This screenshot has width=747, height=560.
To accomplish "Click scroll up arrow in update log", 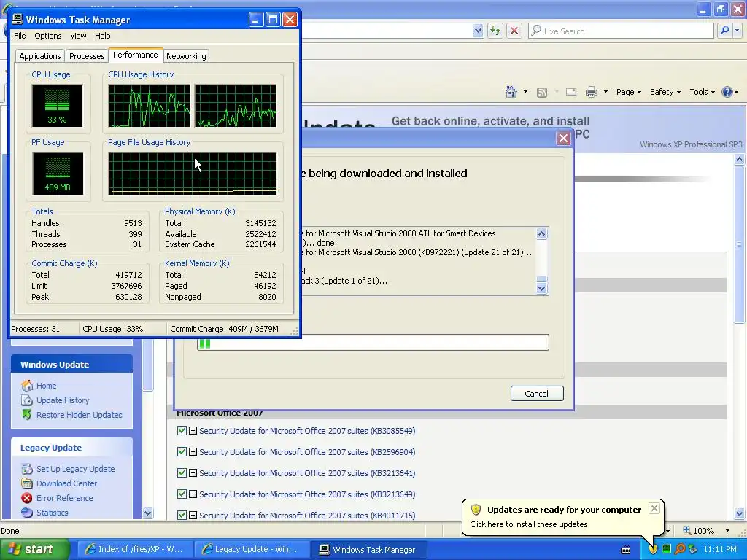I will pos(542,233).
